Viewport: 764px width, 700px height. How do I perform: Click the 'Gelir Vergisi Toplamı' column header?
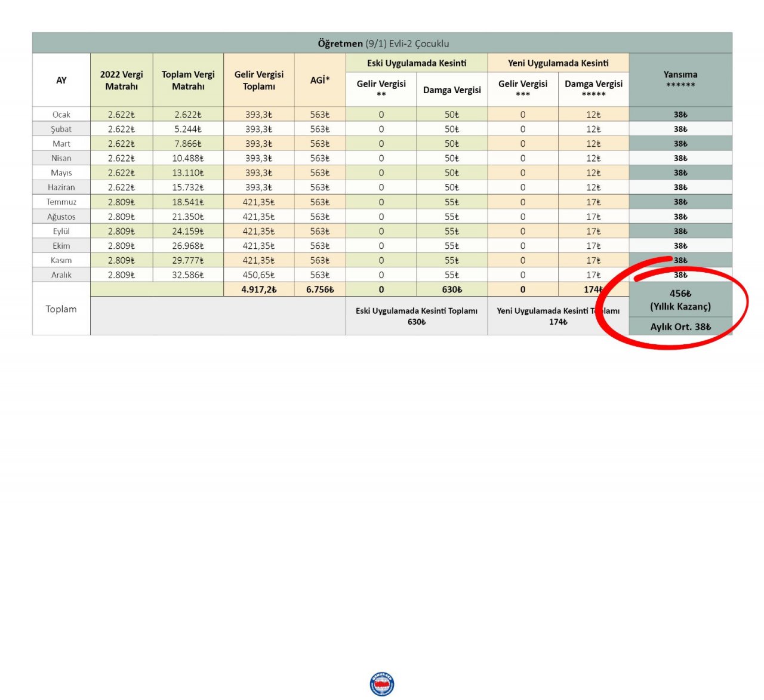click(x=258, y=81)
